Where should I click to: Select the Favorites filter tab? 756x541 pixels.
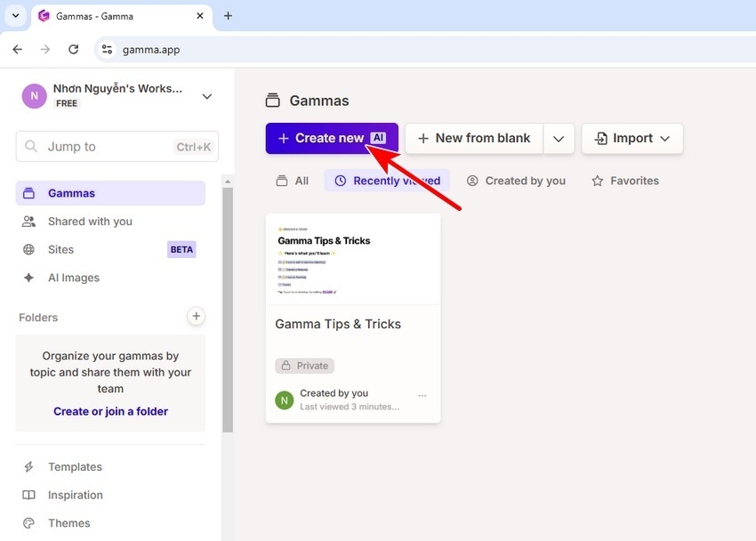point(625,181)
